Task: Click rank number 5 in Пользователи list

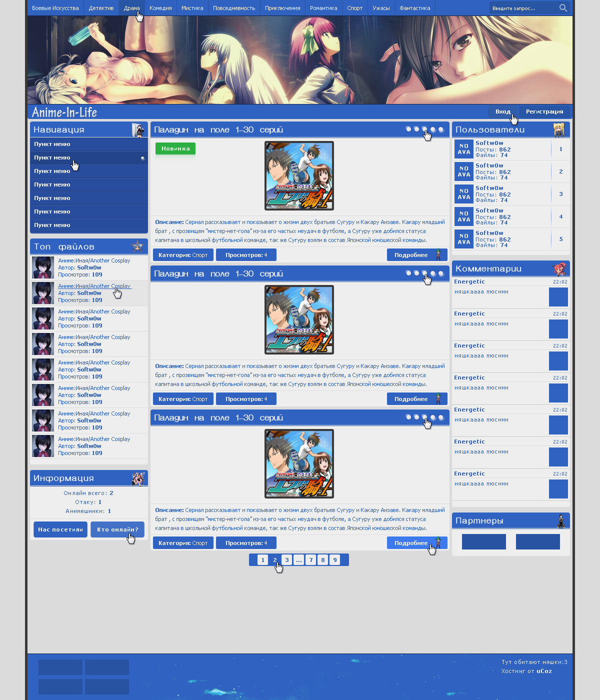Action: 561,239
